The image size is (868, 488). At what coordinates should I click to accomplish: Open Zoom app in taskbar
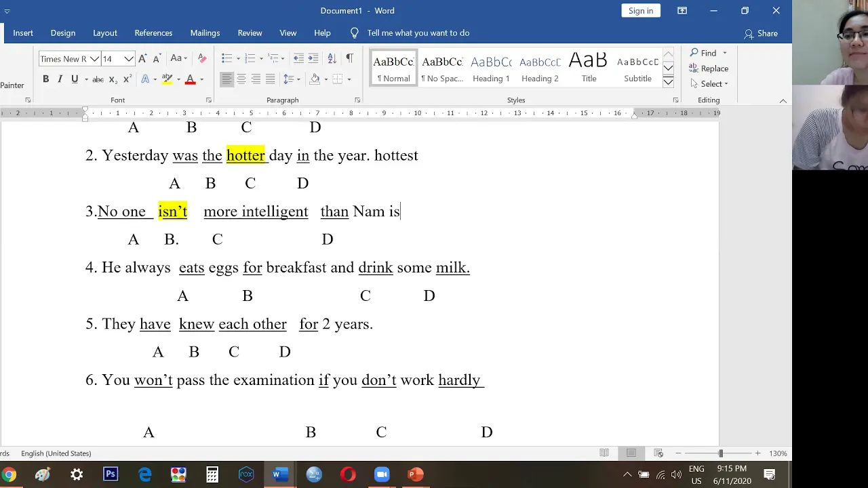pyautogui.click(x=382, y=474)
